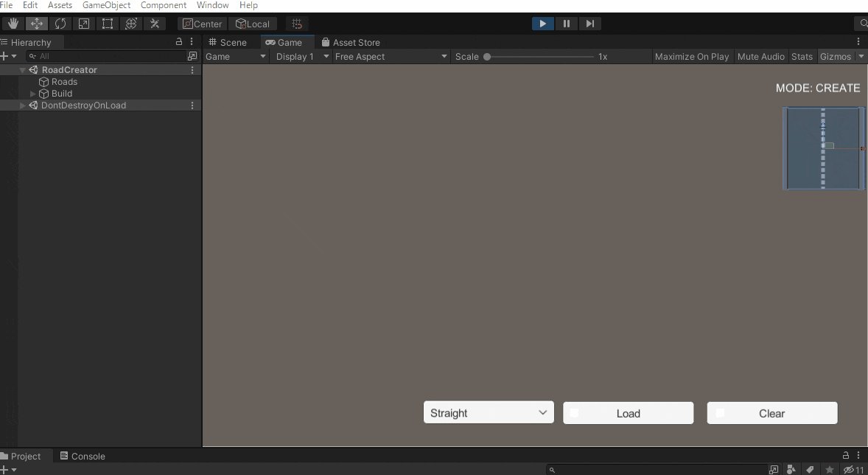
Task: Select the Rotate tool
Action: point(60,23)
